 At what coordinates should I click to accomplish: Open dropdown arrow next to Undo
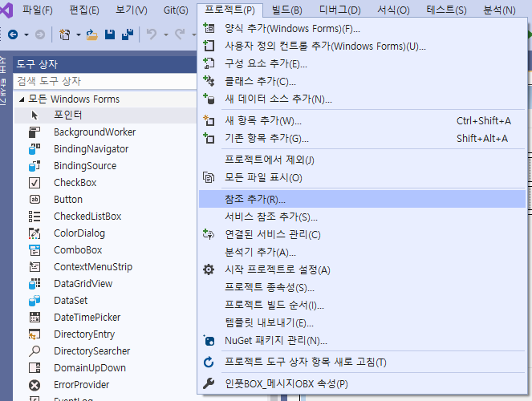(x=166, y=34)
